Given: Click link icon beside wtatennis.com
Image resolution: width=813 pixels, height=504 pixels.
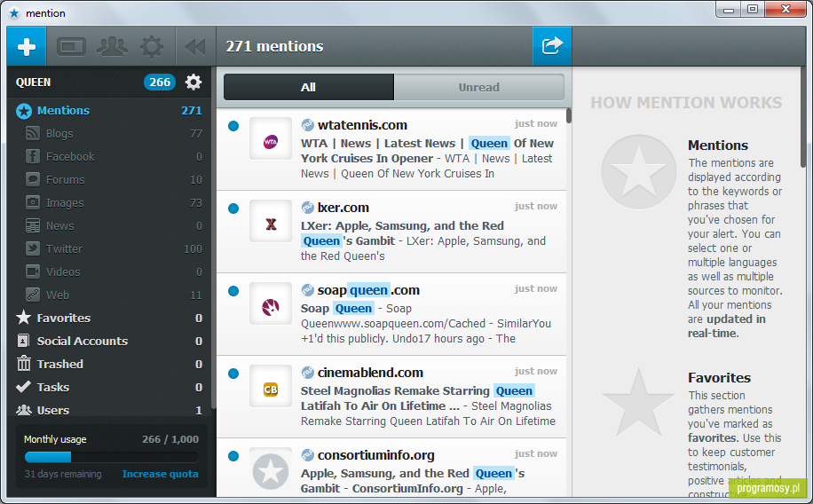Looking at the screenshot, I should tap(307, 125).
